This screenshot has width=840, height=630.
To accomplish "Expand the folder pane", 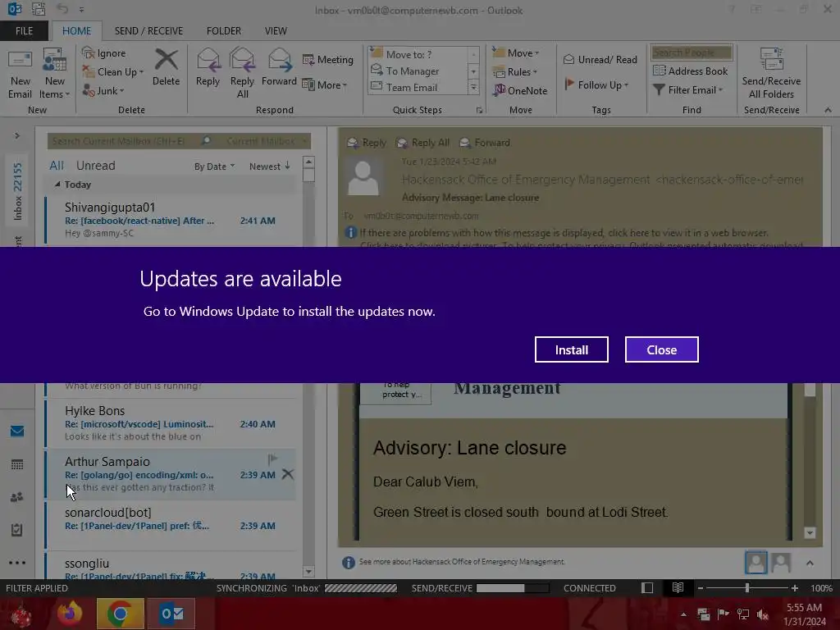I will (x=17, y=135).
